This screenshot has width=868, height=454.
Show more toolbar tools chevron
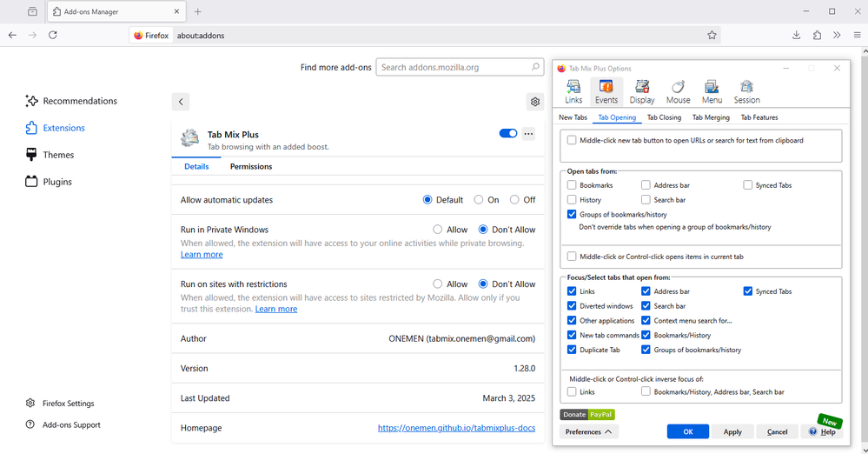(837, 35)
